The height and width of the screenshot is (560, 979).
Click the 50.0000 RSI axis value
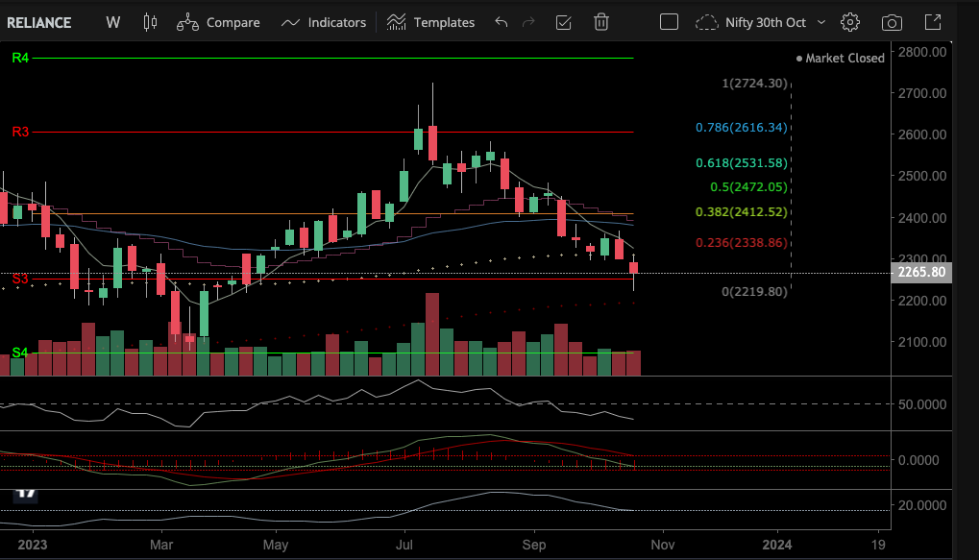pyautogui.click(x=922, y=404)
